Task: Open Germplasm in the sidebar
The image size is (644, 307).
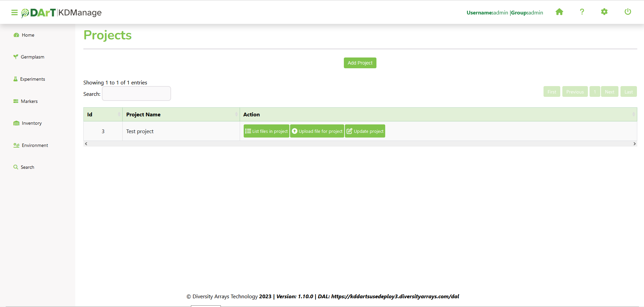Action: coord(32,57)
